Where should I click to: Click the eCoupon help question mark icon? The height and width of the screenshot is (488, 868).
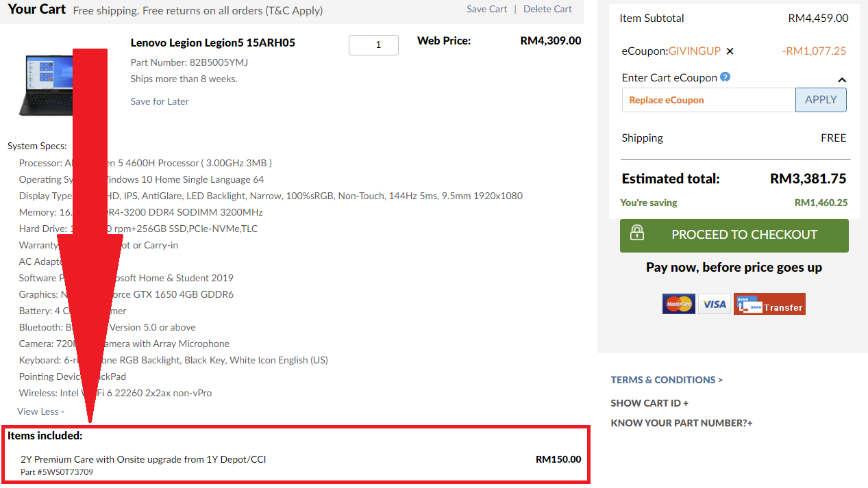point(725,77)
